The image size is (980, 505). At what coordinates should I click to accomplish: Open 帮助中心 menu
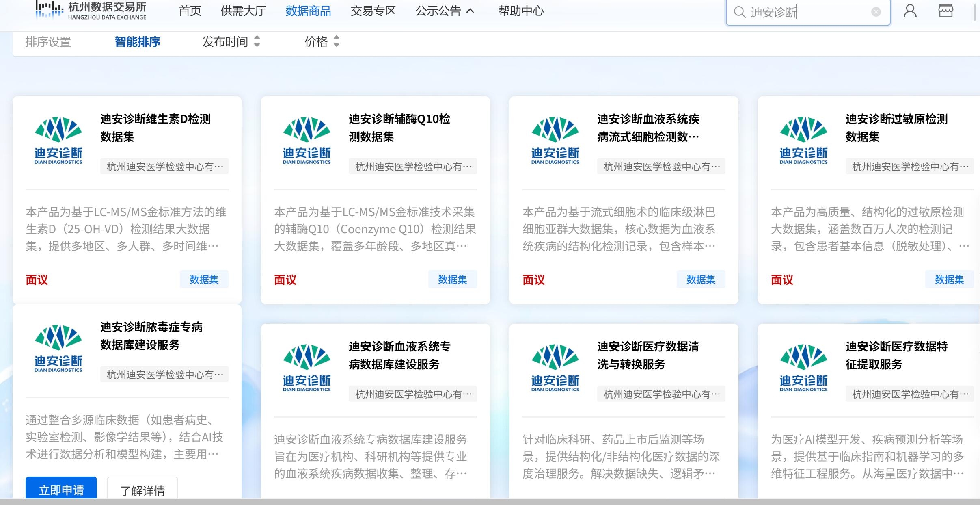pyautogui.click(x=521, y=11)
